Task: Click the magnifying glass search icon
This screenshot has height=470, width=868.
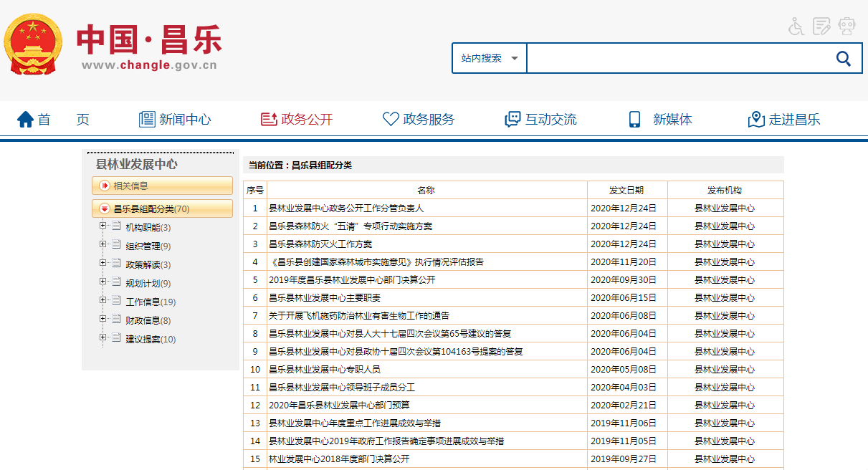Action: [844, 59]
